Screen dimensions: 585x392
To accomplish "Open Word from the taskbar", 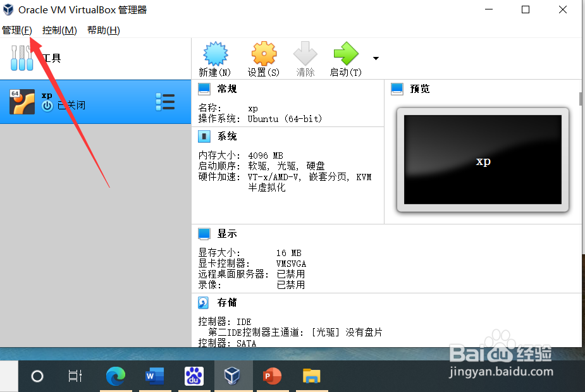I will [154, 376].
